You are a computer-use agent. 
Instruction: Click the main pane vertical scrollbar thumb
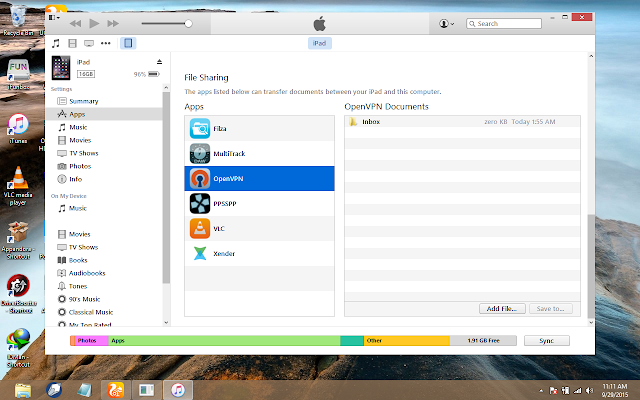pyautogui.click(x=591, y=266)
